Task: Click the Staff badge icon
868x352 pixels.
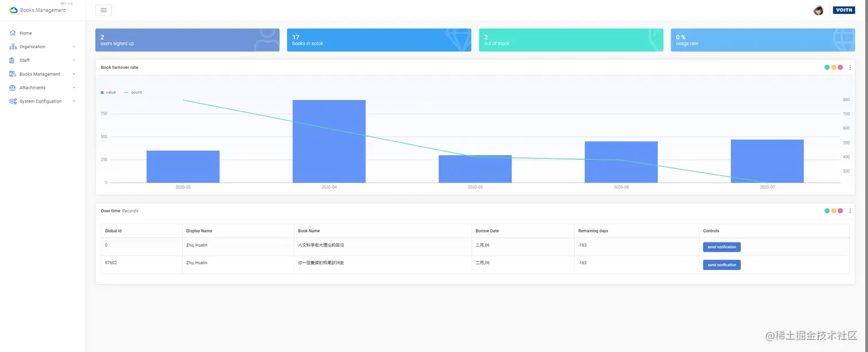Action: (x=13, y=60)
